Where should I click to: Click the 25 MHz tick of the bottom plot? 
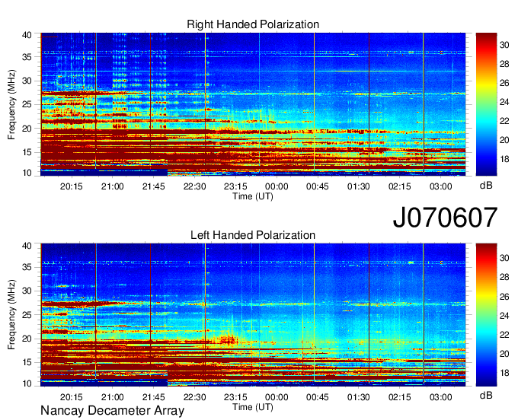click(x=27, y=315)
